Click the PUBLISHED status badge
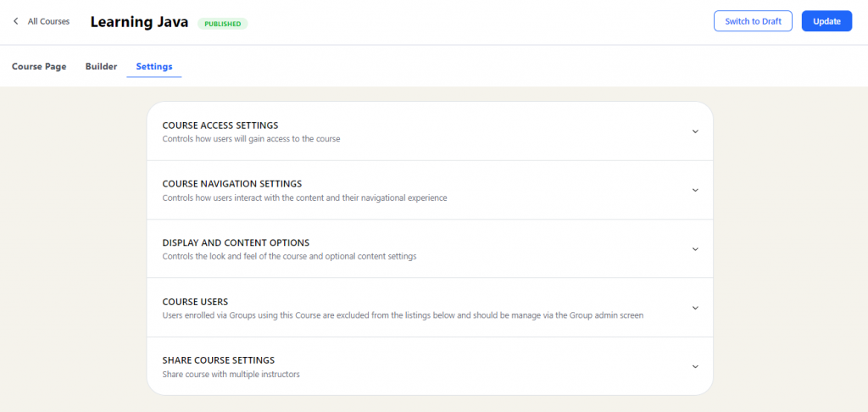 point(223,24)
